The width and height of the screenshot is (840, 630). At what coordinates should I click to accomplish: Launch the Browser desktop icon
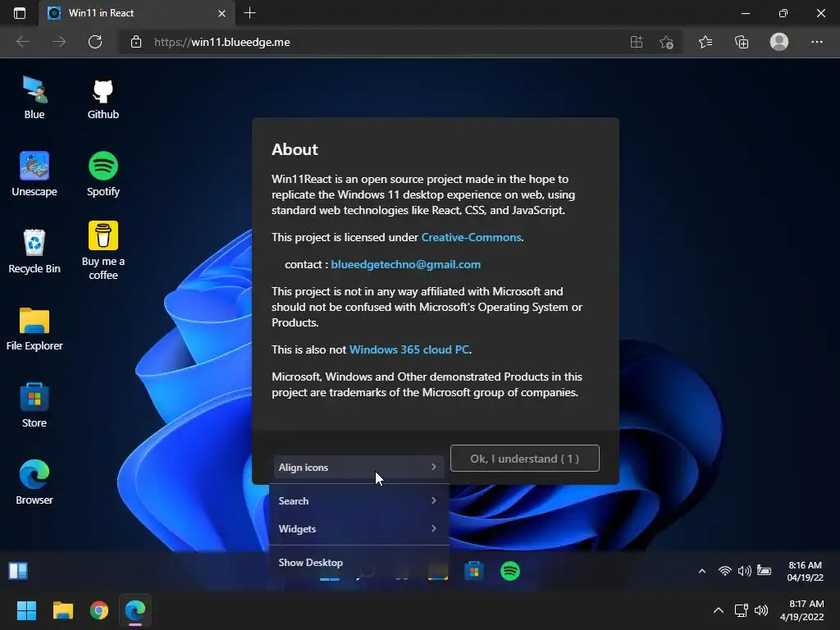tap(34, 482)
